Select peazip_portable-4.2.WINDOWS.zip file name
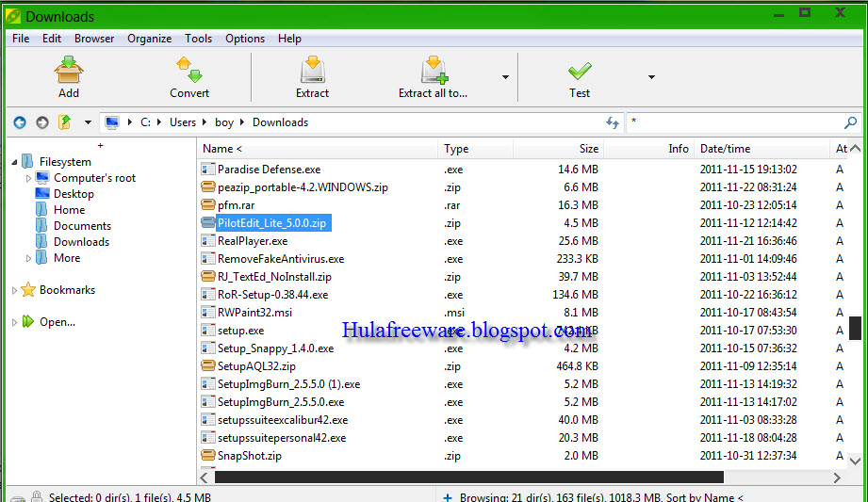The height and width of the screenshot is (502, 868). click(x=303, y=187)
